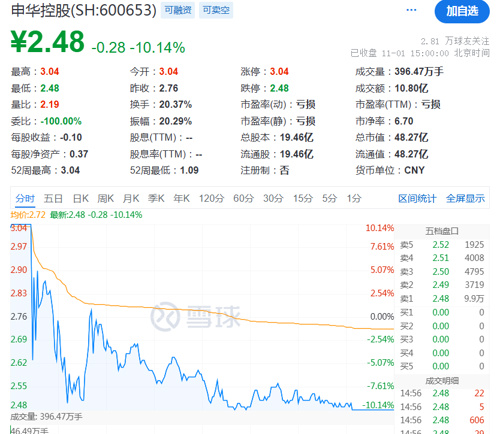500x434 pixels.
Task: Switch to the 五日 chart tab
Action: click(x=53, y=199)
